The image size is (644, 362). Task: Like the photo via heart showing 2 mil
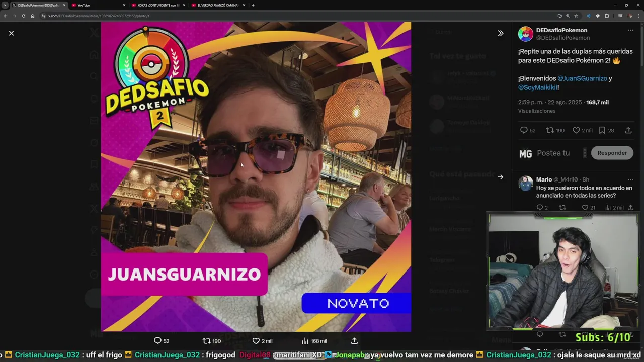click(256, 341)
